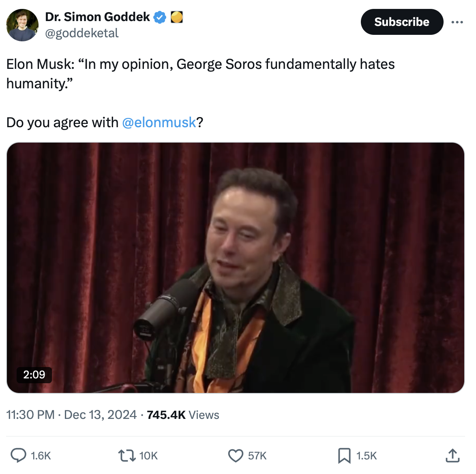The image size is (476, 474).
Task: Click the Dr. Simon Goddek display name
Action: point(97,17)
